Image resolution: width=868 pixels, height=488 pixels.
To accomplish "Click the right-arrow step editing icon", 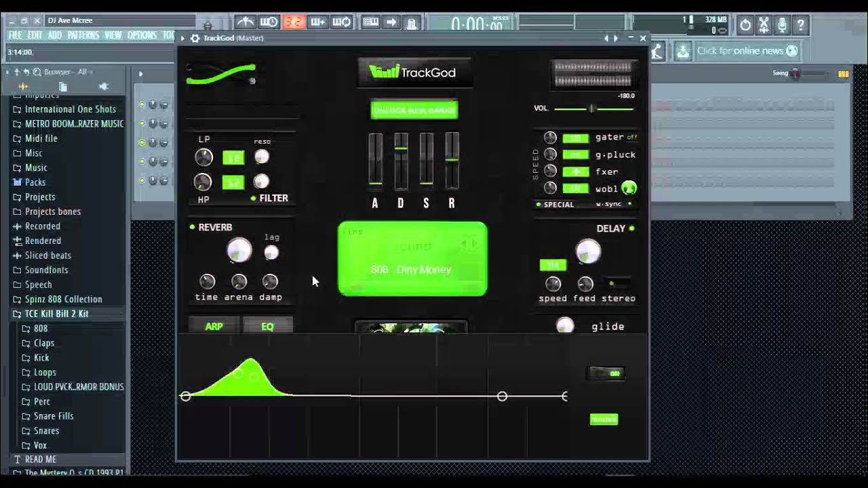I will coord(391,22).
